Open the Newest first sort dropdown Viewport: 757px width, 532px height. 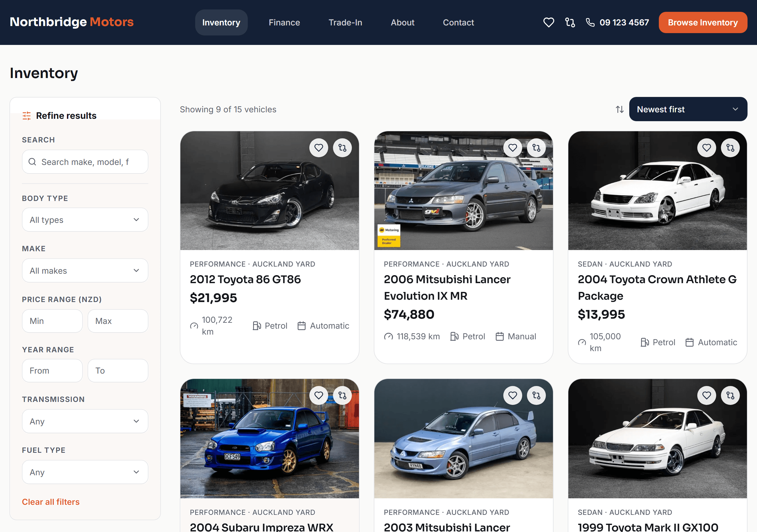(688, 109)
